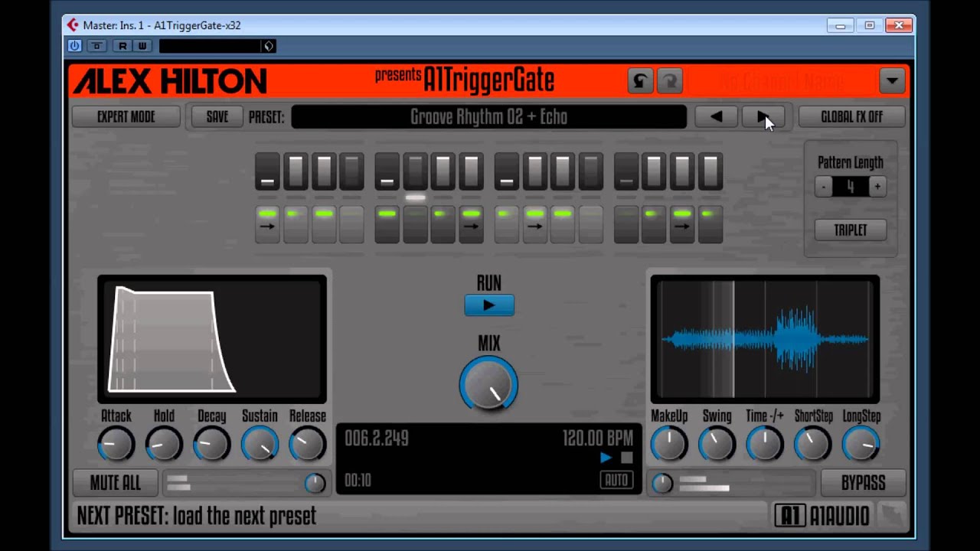Switch to Expert Mode
This screenshot has width=980, height=551.
point(126,117)
